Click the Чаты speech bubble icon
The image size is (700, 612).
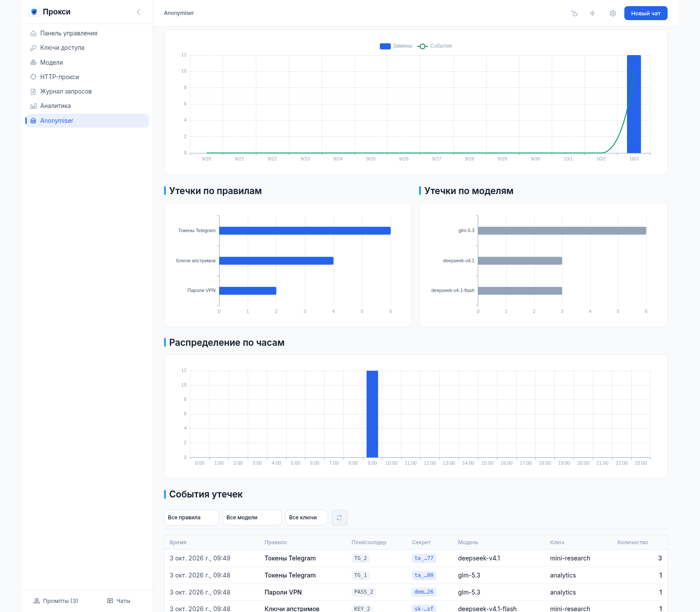110,601
